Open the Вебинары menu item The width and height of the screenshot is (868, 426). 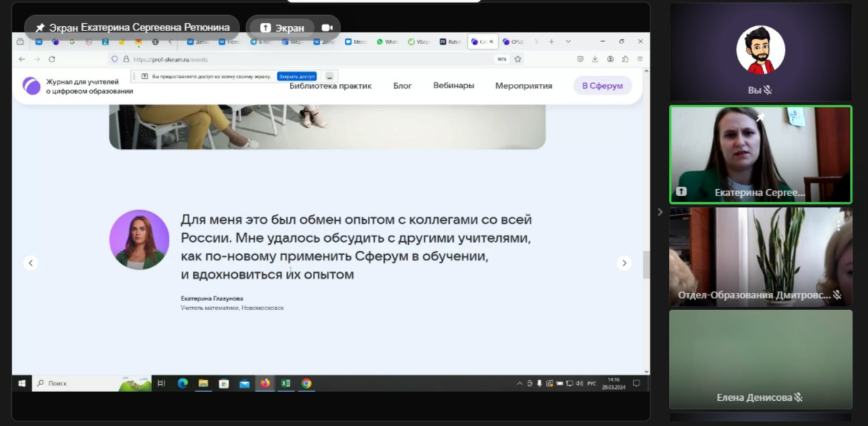click(x=453, y=86)
